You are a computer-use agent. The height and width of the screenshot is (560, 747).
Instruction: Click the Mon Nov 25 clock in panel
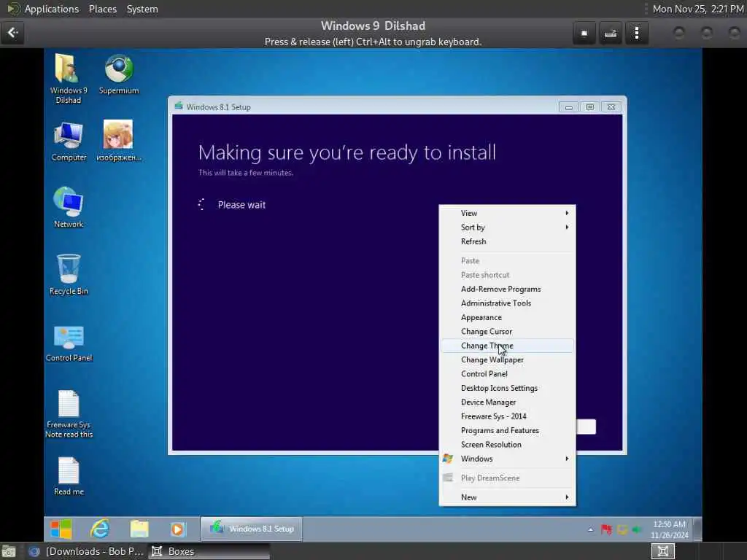click(698, 9)
